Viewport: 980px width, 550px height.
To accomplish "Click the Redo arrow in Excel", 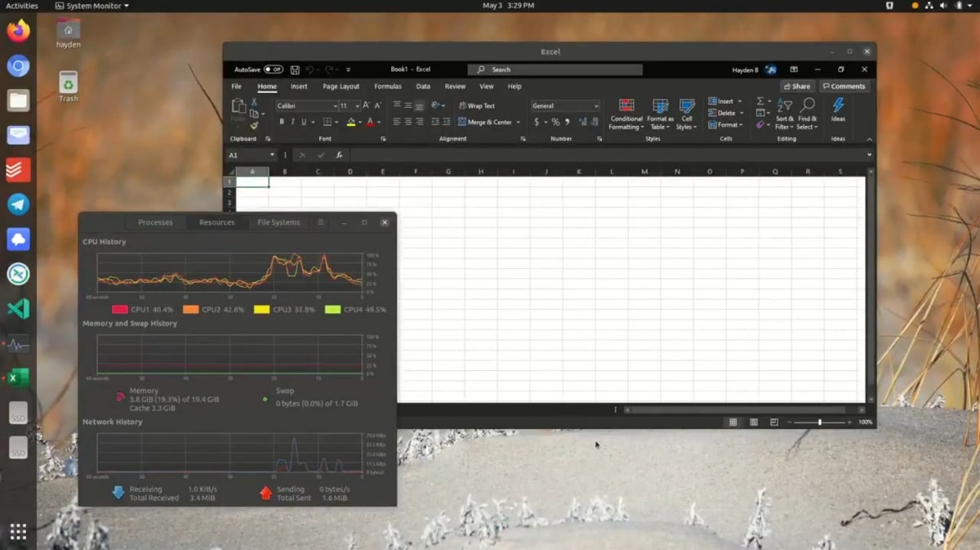I will [329, 69].
